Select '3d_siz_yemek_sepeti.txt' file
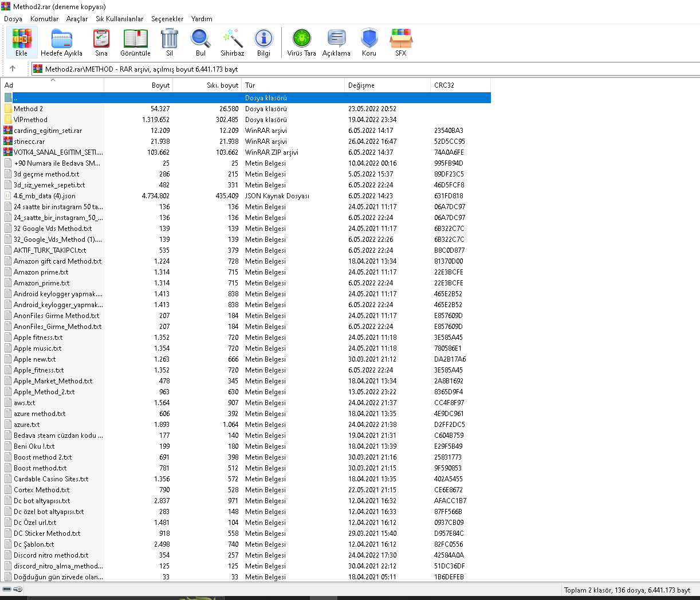The width and height of the screenshot is (700, 600). pyautogui.click(x=49, y=185)
